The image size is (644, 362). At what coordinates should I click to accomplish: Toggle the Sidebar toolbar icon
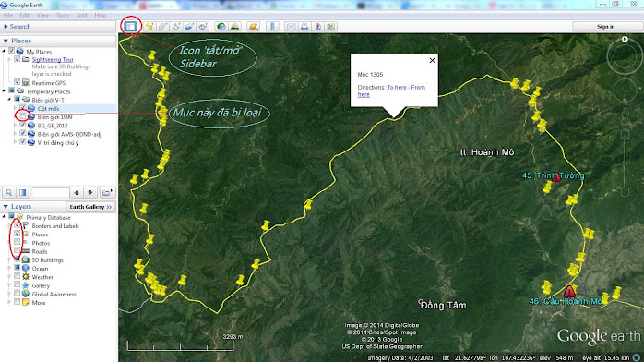pyautogui.click(x=131, y=27)
